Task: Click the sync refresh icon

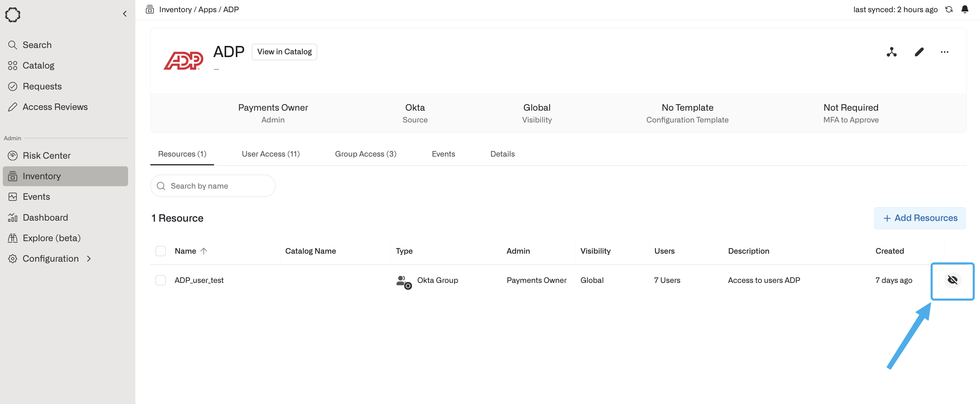Action: pyautogui.click(x=949, y=9)
